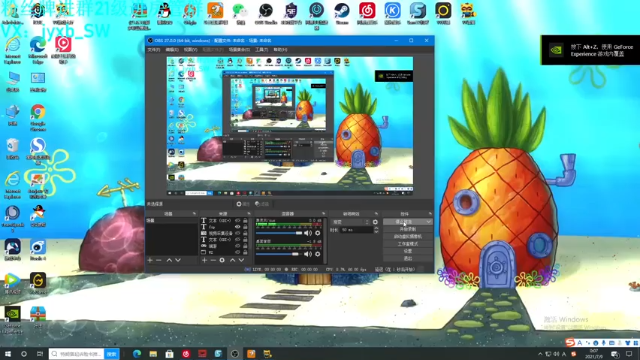Toggle visibility eye of the bottom source row
The width and height of the screenshot is (640, 360).
238,252
